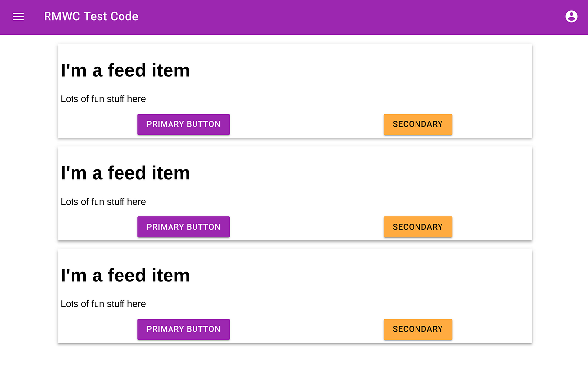Click the three-line menu icon in the app bar
Viewport: 588px width, 369px height.
[x=18, y=16]
